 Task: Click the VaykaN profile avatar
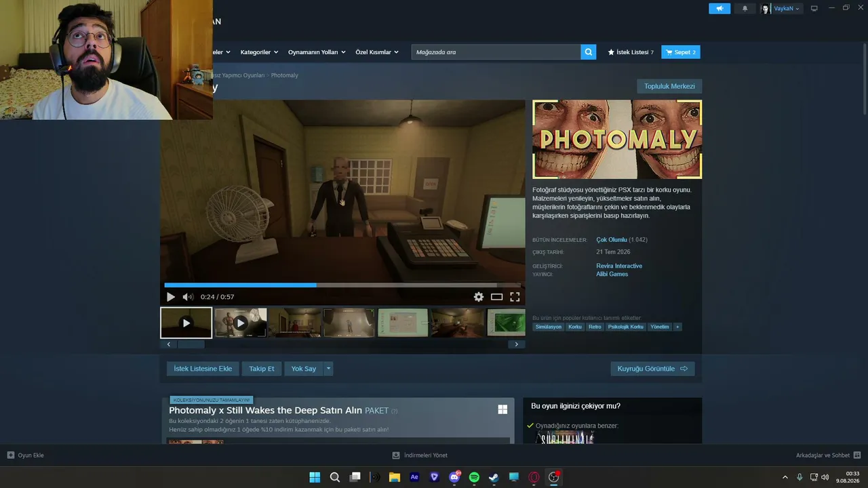[x=766, y=9]
